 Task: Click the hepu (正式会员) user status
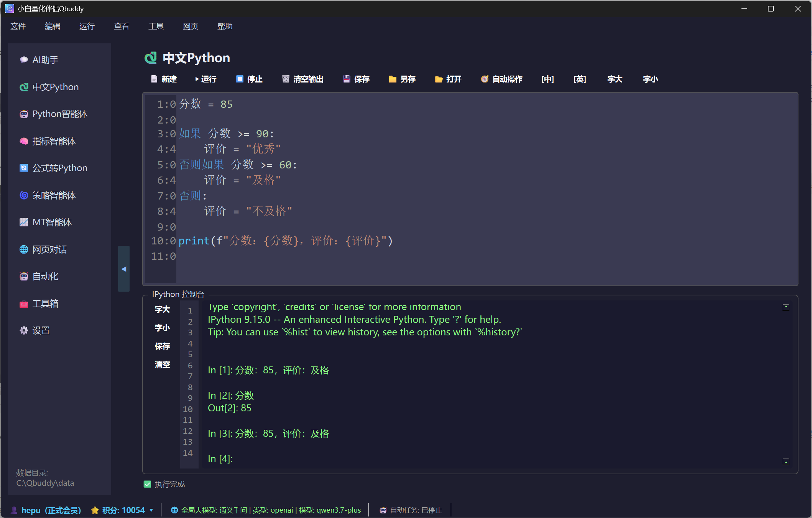pos(46,510)
